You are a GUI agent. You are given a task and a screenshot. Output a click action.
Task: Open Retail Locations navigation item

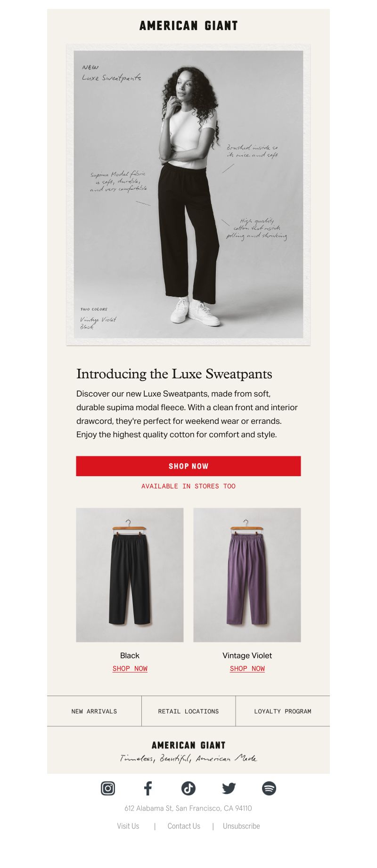(x=188, y=711)
